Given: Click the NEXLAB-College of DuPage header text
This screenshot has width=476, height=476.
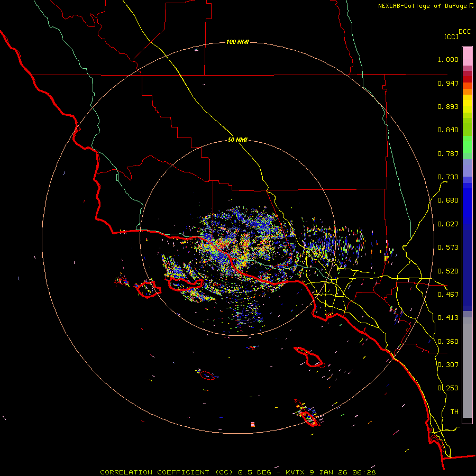Looking at the screenshot, I should [x=422, y=6].
